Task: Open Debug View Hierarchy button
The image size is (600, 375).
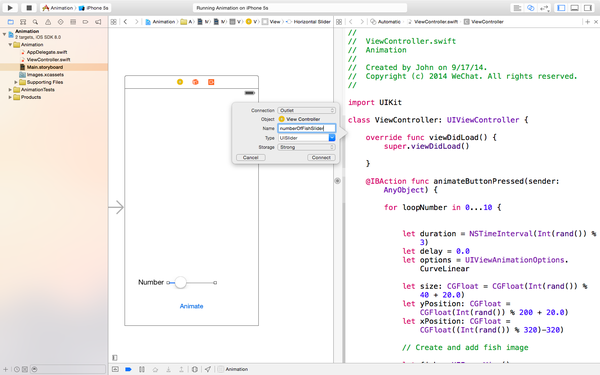Action: tap(195, 369)
